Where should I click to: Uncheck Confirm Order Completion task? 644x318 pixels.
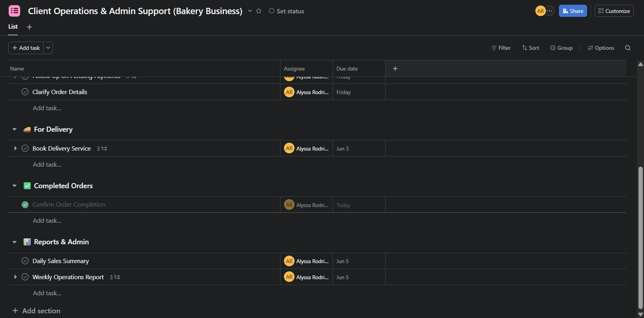point(25,205)
